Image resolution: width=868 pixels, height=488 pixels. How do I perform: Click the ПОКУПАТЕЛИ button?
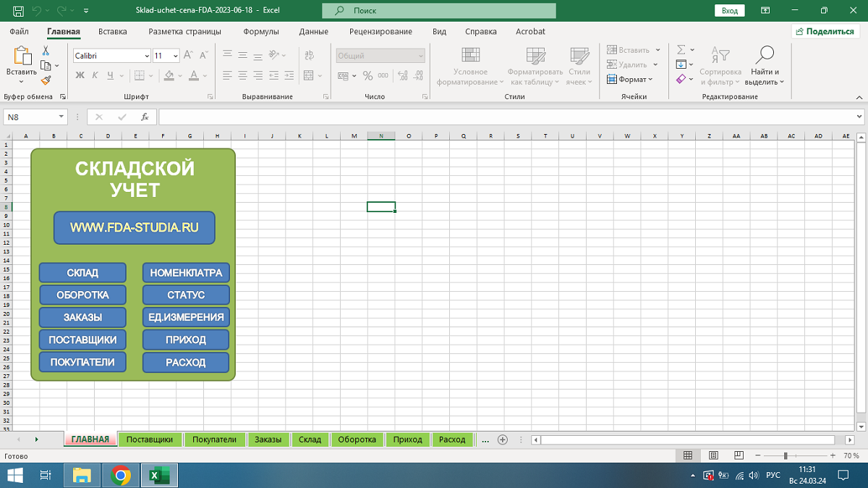82,362
